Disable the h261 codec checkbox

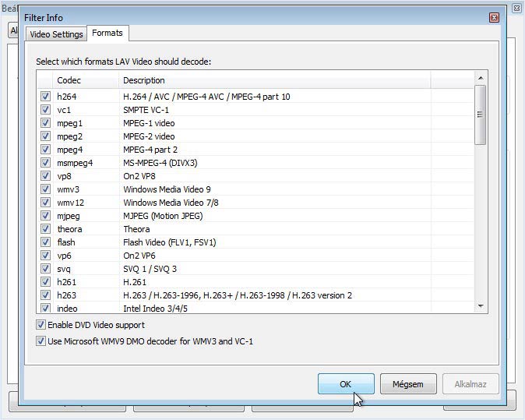click(x=45, y=281)
